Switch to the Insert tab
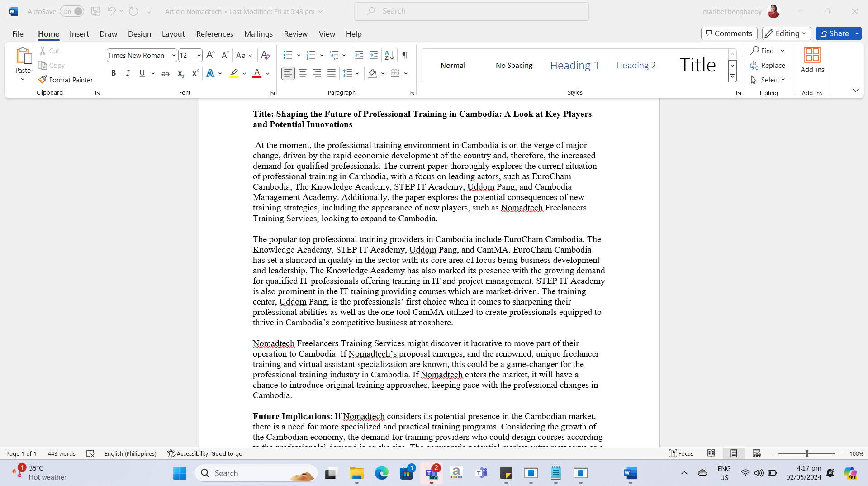The height and width of the screenshot is (486, 868). click(x=79, y=34)
